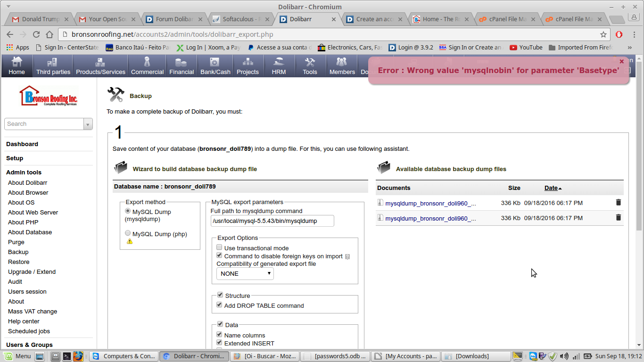Toggle the Structure checkbox

pyautogui.click(x=220, y=295)
